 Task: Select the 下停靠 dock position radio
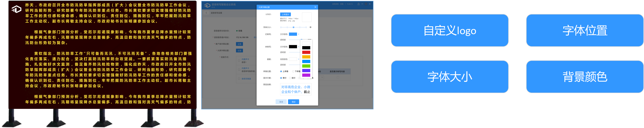[293, 72]
